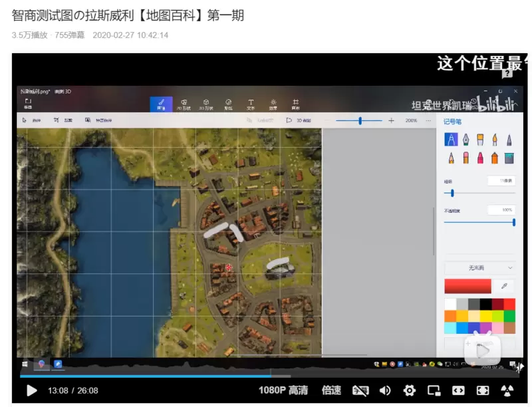The height and width of the screenshot is (407, 532).
Task: Select the Pencil tool
Action: point(451,158)
